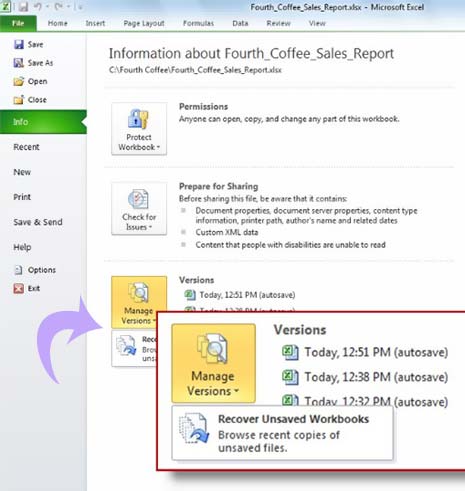Click the 'Information about Fourth_Coffee_Sales_Report' heading
Screen dimensions: 465x491
[x=251, y=54]
